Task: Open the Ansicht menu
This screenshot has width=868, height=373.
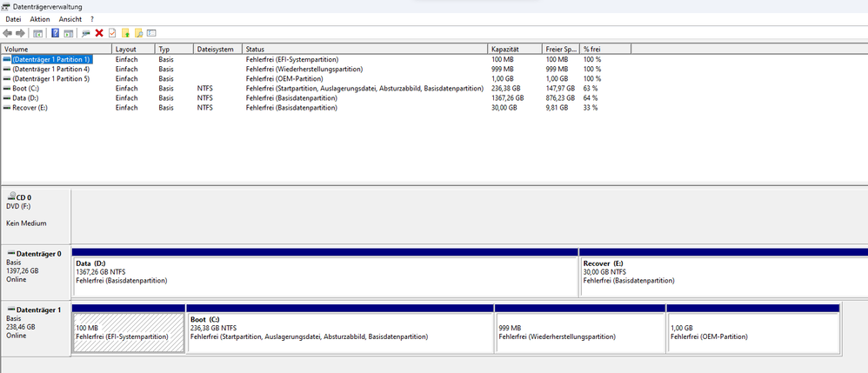Action: [70, 19]
